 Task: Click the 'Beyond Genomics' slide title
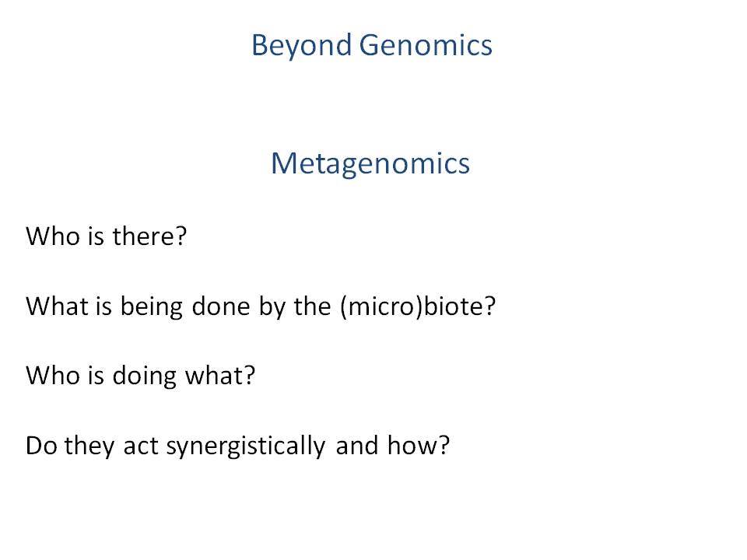(x=372, y=46)
